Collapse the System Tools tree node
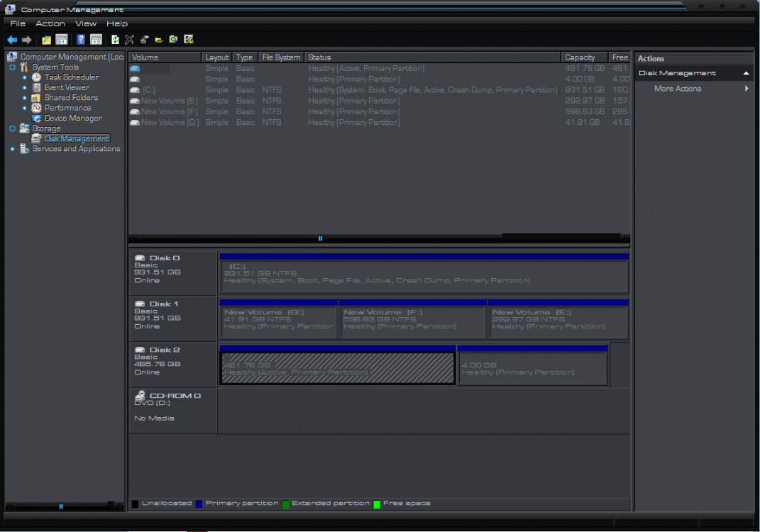Screen dimensions: 760x532 [12, 67]
